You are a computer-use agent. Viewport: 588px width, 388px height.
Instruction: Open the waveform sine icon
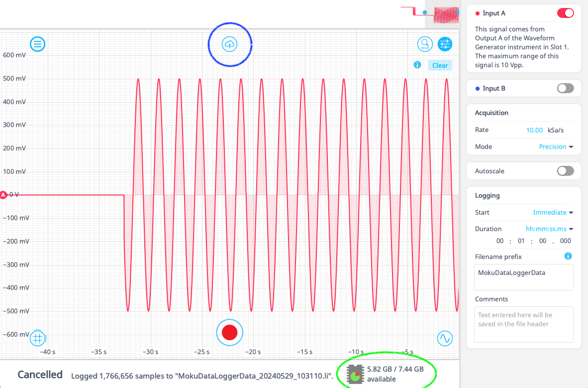[445, 338]
